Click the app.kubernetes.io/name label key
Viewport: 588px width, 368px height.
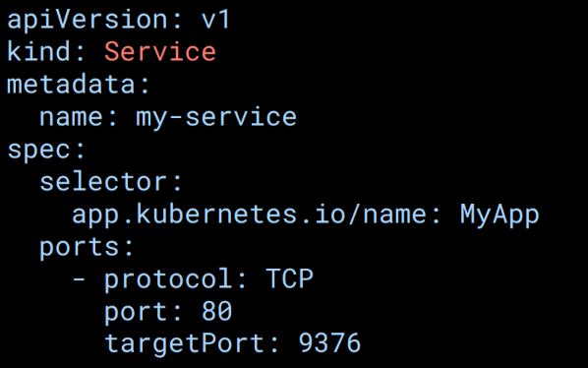250,215
